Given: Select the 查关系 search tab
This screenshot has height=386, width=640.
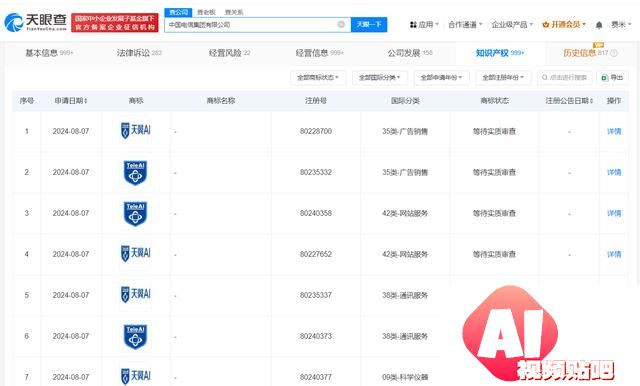Looking at the screenshot, I should (x=234, y=12).
